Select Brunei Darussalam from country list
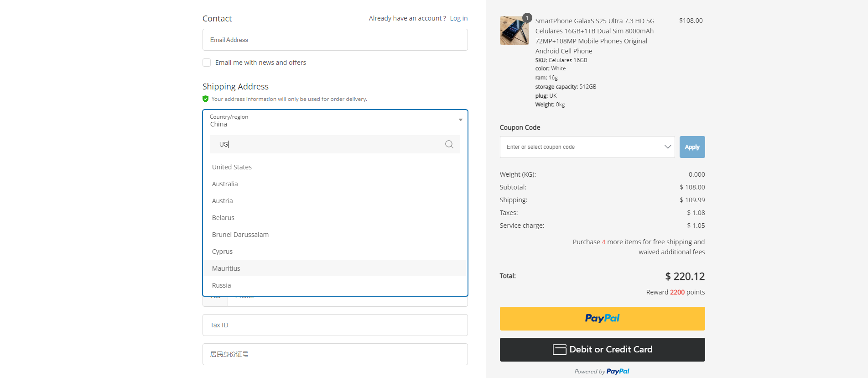The height and width of the screenshot is (378, 868). (x=334, y=235)
